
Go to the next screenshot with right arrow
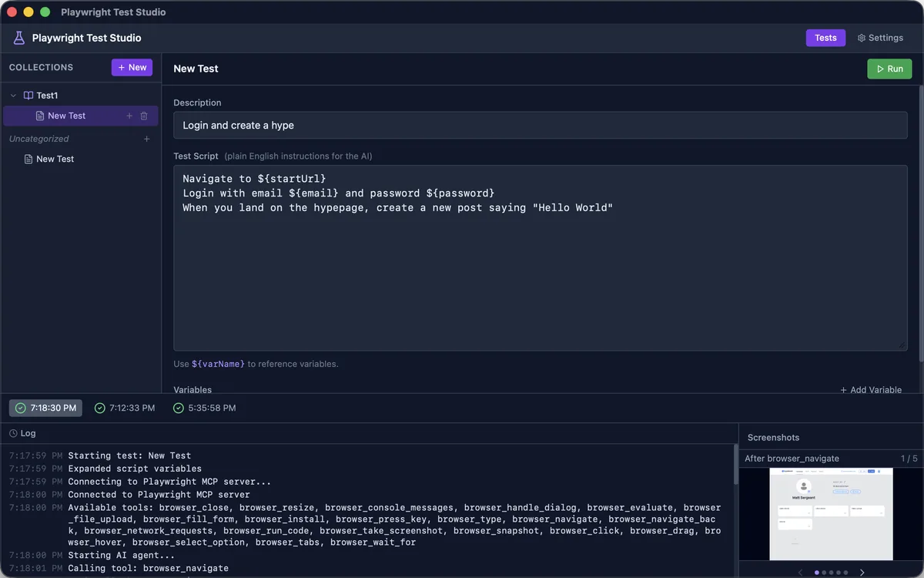pos(862,573)
